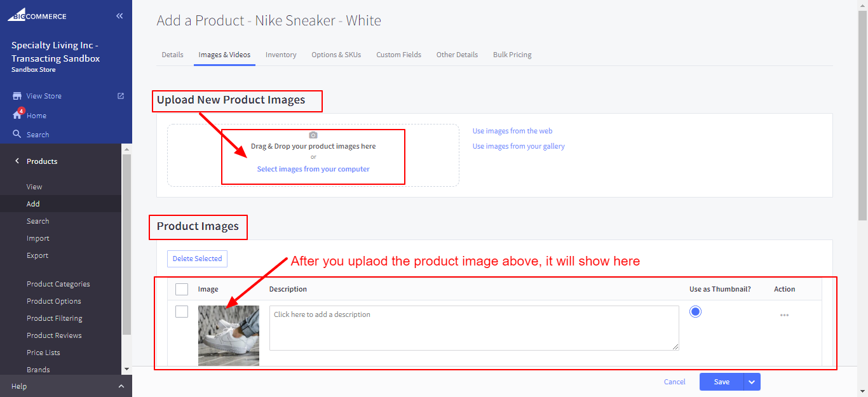Open Brands in sidebar
This screenshot has width=868, height=397.
[x=38, y=370]
